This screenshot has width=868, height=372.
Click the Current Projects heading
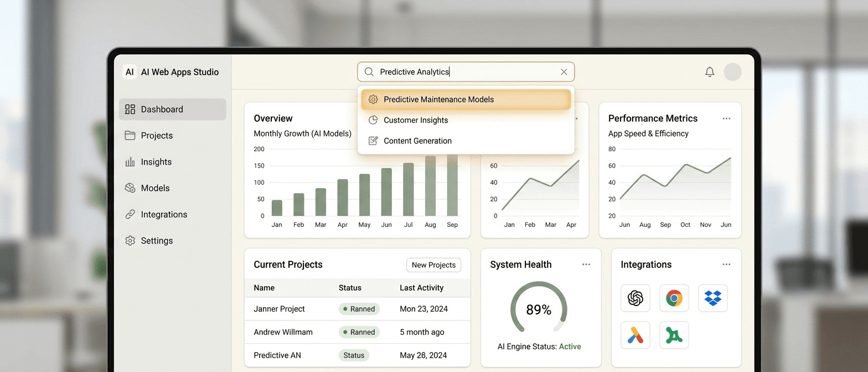tap(288, 265)
